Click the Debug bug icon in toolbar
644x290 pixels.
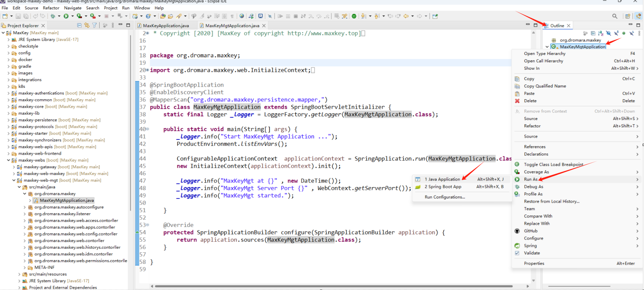53,16
